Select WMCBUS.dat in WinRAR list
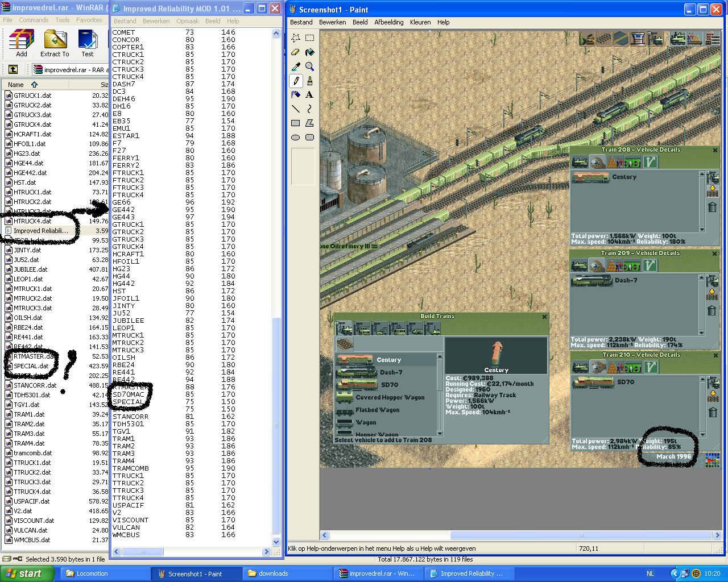This screenshot has height=582, width=728. 32,540
